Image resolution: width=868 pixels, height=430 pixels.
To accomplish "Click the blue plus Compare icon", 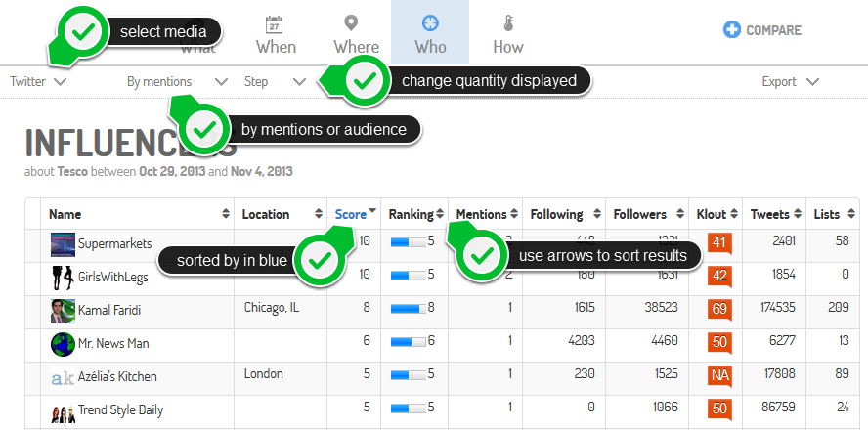I will coord(732,30).
